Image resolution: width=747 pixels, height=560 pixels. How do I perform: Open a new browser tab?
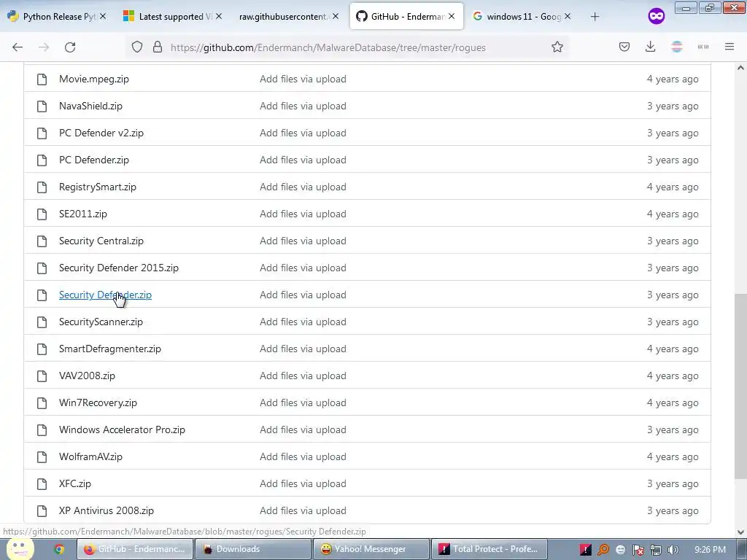(x=595, y=17)
